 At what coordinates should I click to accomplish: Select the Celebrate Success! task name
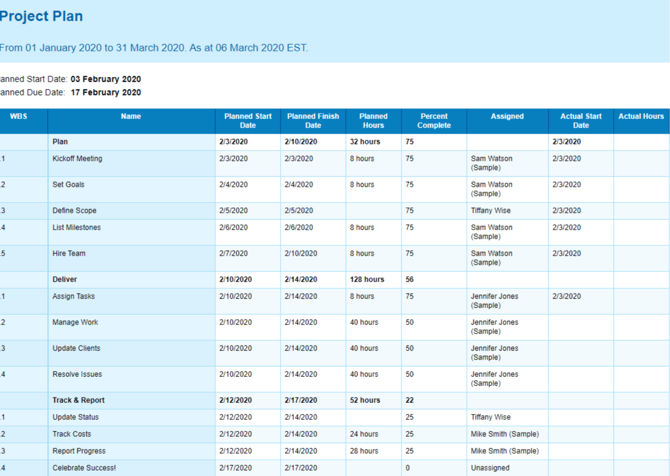point(84,468)
